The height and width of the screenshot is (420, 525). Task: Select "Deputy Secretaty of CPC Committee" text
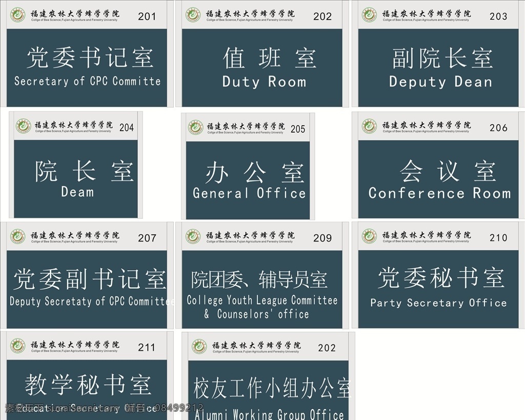click(x=92, y=301)
